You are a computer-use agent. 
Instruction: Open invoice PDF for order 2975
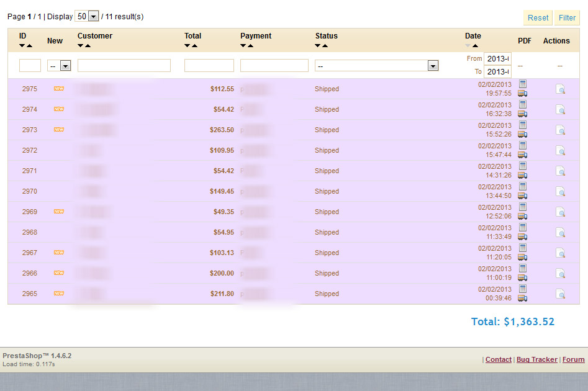pos(523,84)
